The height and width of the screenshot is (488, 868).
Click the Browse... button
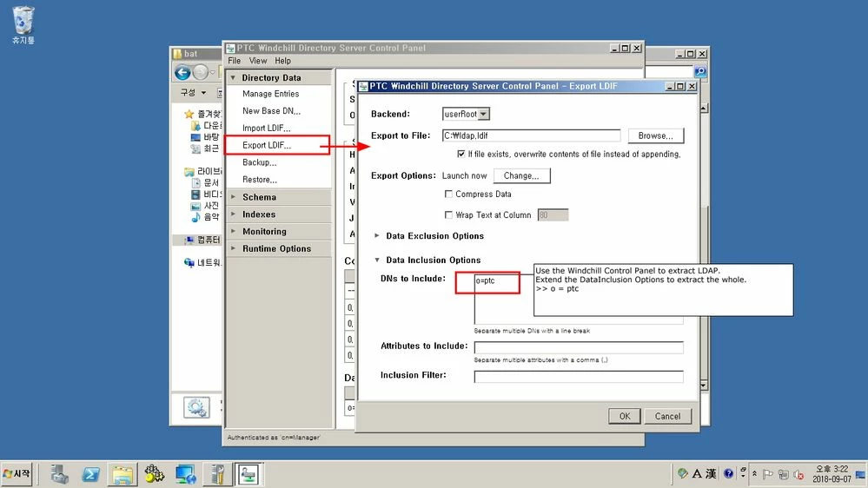(655, 135)
